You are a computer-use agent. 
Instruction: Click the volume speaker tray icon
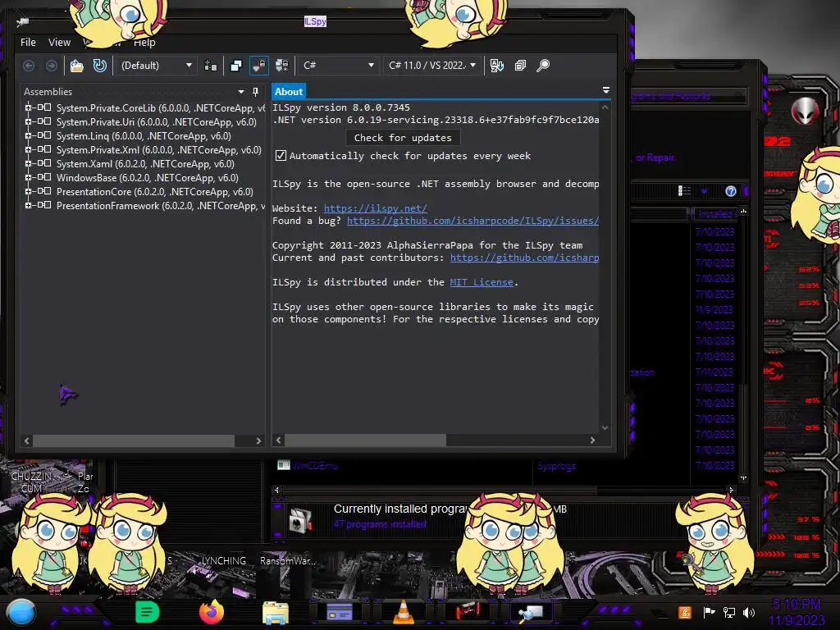[x=749, y=612]
